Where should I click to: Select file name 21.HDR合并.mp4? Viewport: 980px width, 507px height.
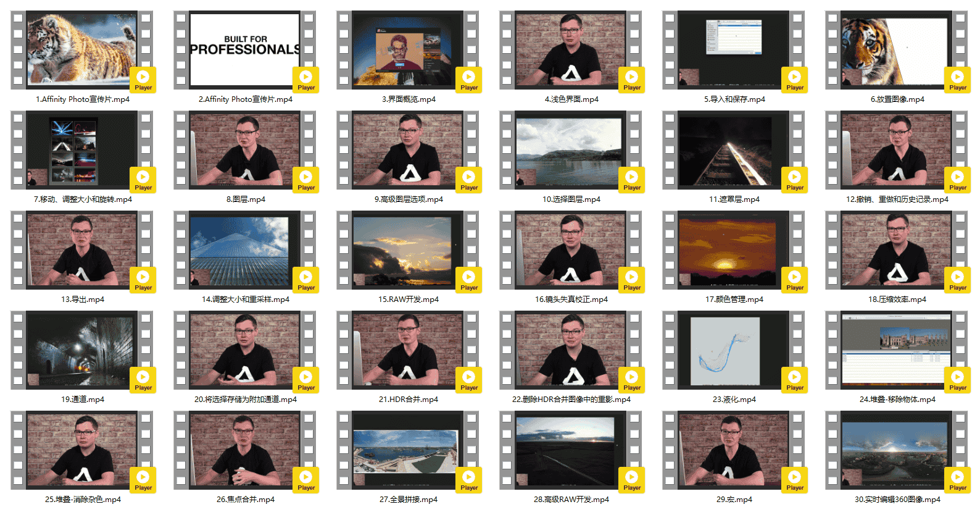[x=409, y=400]
